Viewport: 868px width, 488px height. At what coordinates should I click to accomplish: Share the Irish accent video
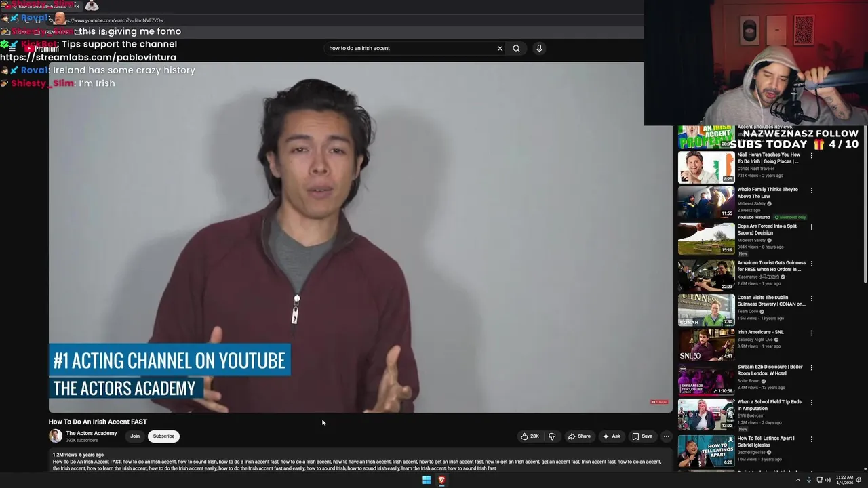(x=579, y=436)
